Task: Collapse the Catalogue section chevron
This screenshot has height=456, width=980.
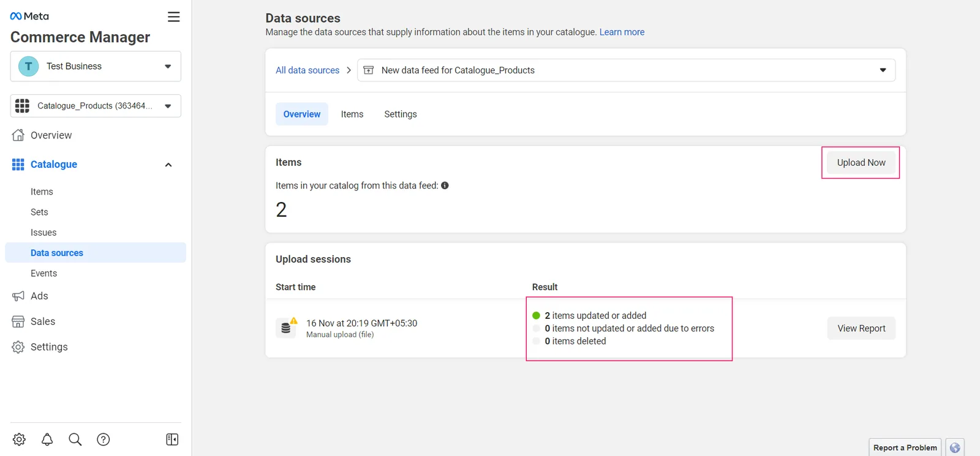Action: coord(168,165)
